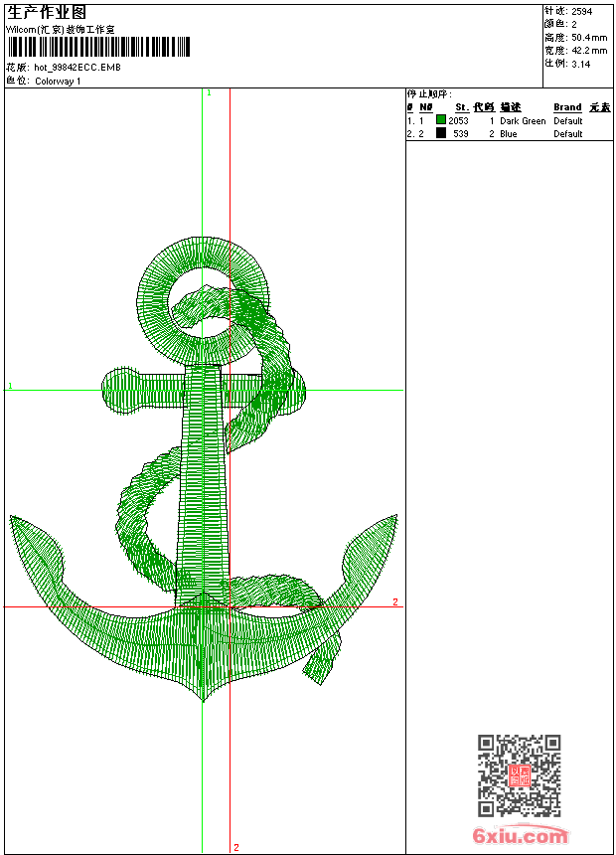Click the green marker 1 at left edge
This screenshot has height=855, width=616.
click(x=10, y=386)
